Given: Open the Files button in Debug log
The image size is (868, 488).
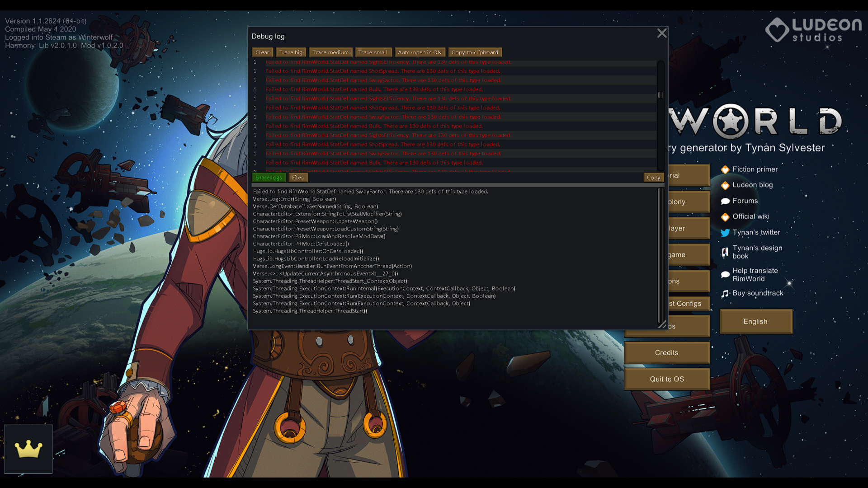Looking at the screenshot, I should (298, 178).
